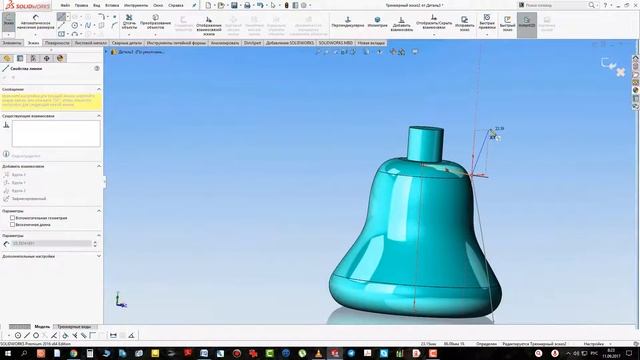Switch to the Модель tab at the bottom
640x360 pixels.
42,327
